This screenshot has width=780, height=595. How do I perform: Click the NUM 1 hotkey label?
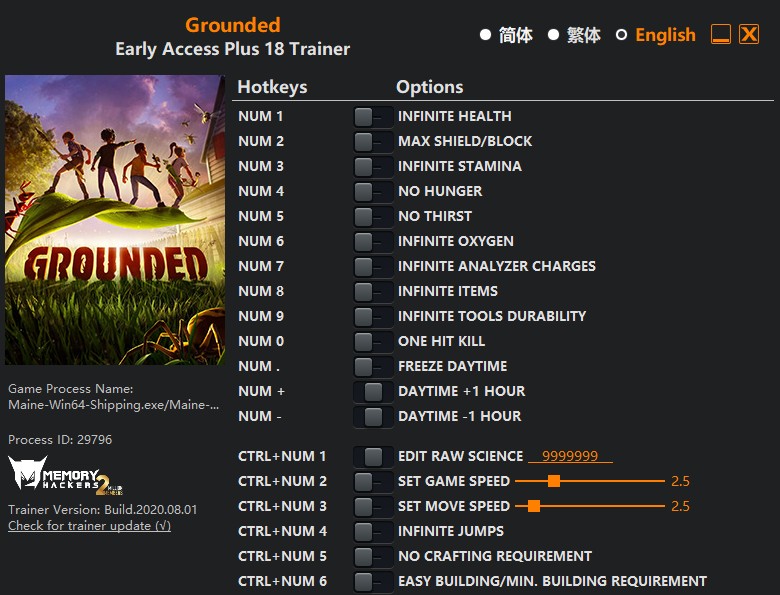[261, 116]
